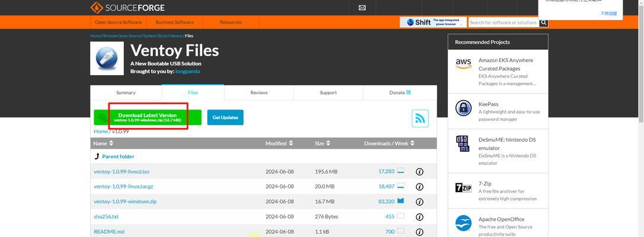644x237 pixels.
Task: Click the DeSmuME emulator icon
Action: [x=463, y=144]
